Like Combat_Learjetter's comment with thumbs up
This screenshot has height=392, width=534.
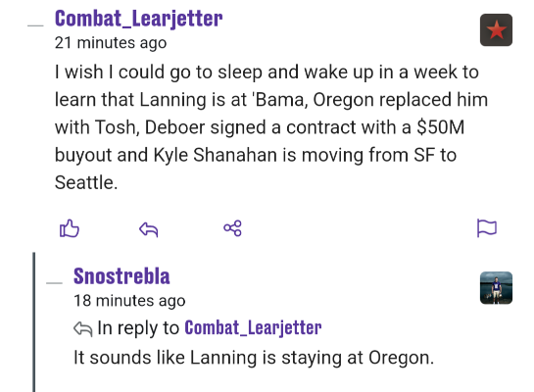70,228
